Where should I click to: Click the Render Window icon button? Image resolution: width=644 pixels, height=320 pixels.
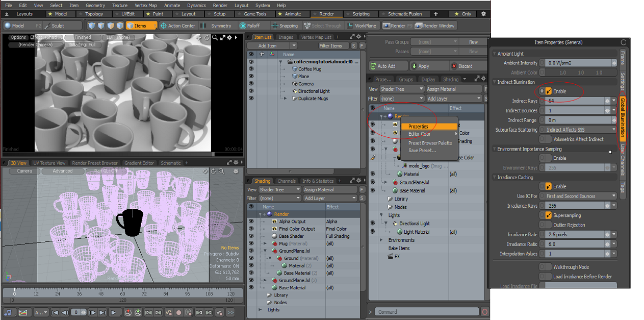tap(434, 26)
